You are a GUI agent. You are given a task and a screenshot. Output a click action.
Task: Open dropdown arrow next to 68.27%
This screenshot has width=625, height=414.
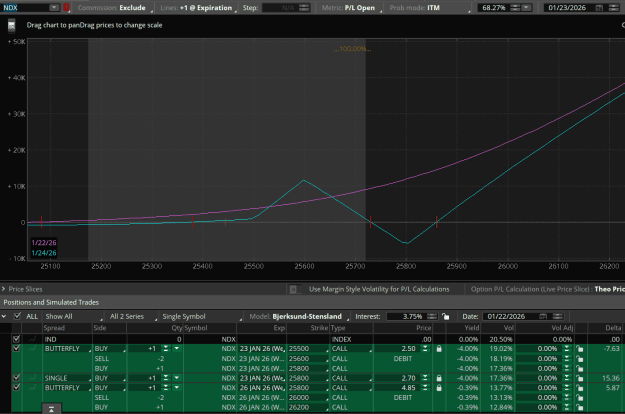[x=527, y=8]
